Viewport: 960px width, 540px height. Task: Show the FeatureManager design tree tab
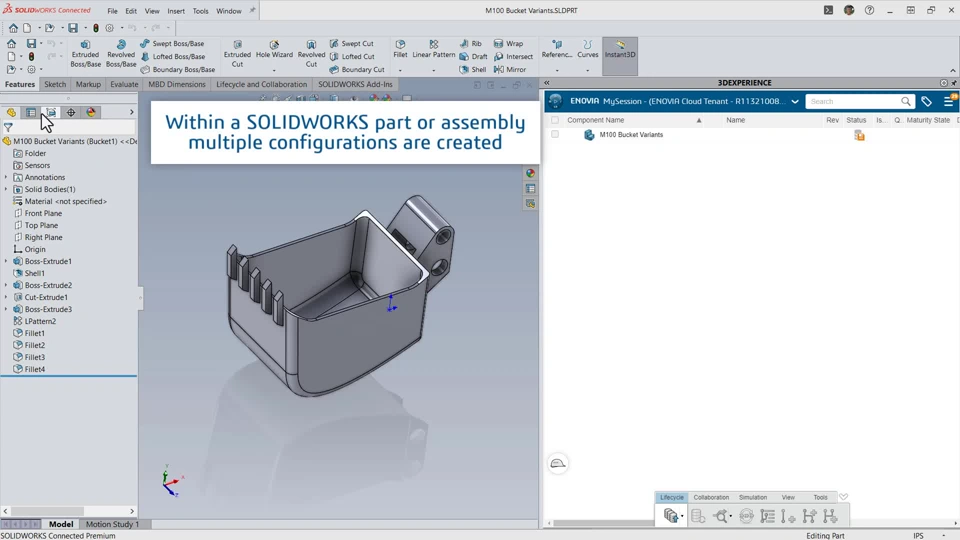11,113
